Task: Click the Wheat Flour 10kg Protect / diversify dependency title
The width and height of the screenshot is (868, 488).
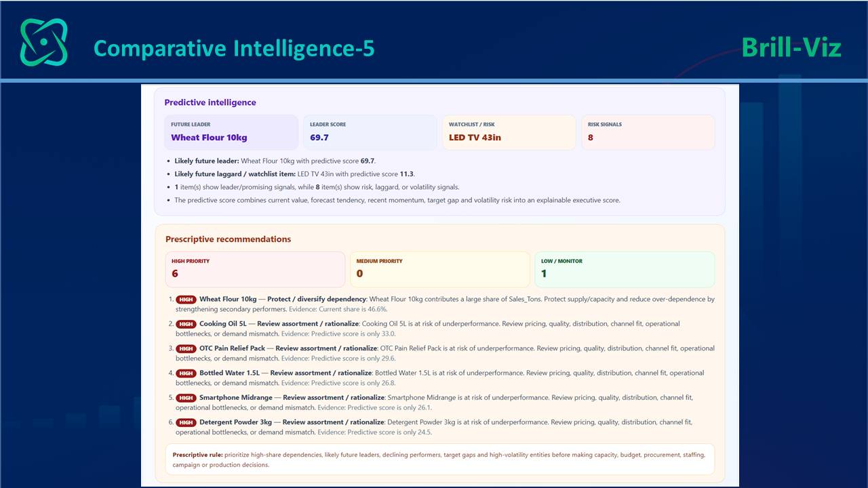Action: [x=283, y=299]
